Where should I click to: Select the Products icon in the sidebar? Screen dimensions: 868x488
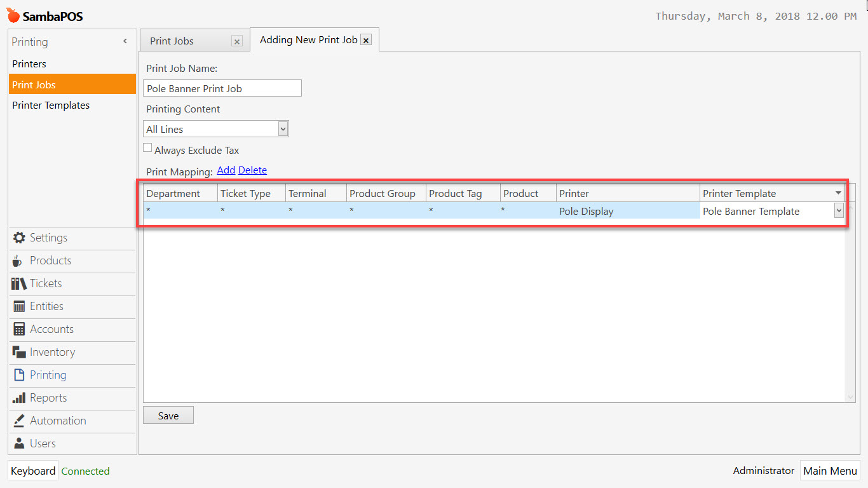50,261
